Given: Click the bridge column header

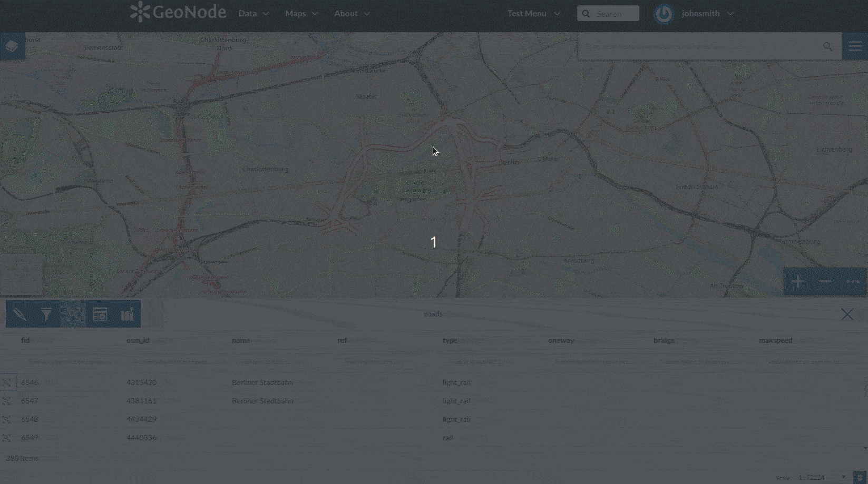Looking at the screenshot, I should point(664,340).
